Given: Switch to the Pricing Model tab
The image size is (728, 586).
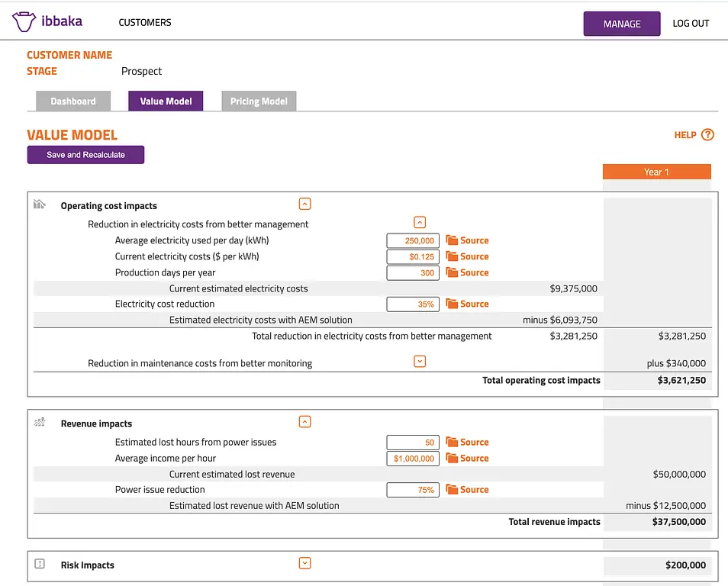Looking at the screenshot, I should click(259, 101).
